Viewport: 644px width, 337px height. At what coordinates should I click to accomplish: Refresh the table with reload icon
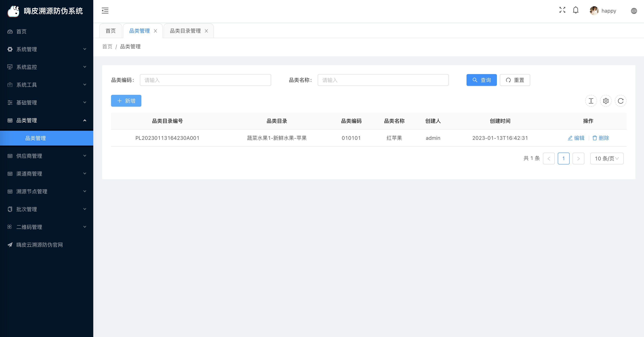[620, 101]
